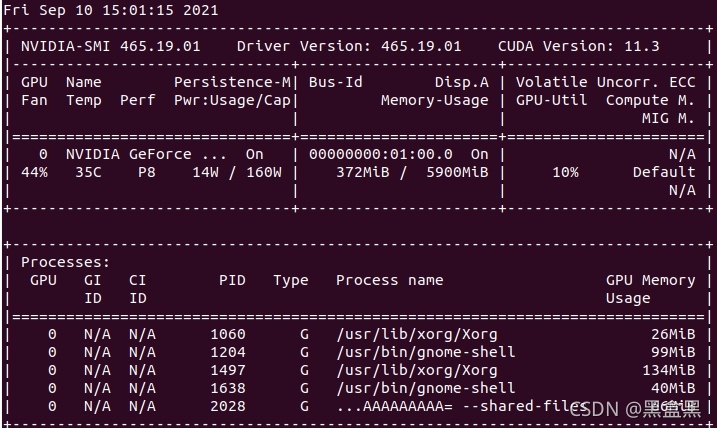Screen dimensions: 717x428
Task: Click the 44% fan speed value
Action: tap(34, 172)
